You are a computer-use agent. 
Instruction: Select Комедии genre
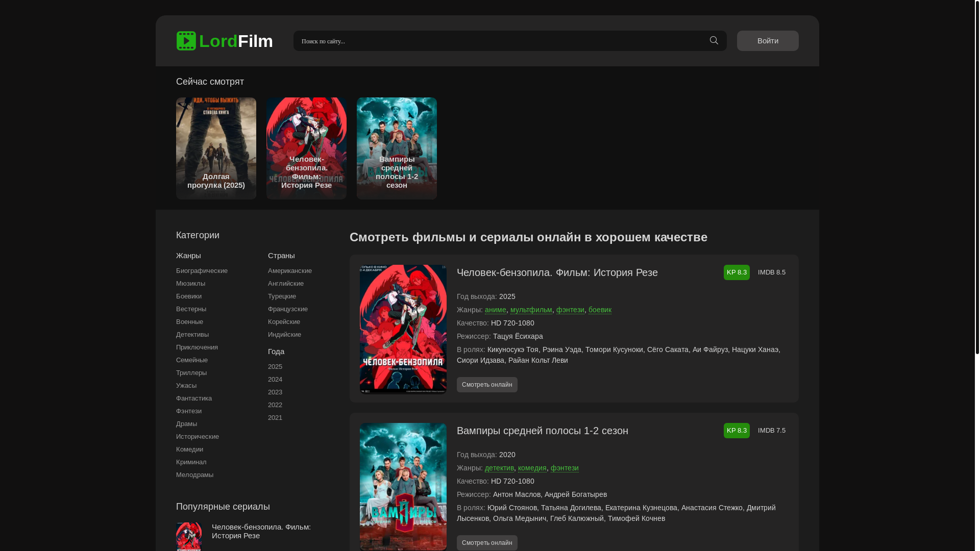(189, 449)
